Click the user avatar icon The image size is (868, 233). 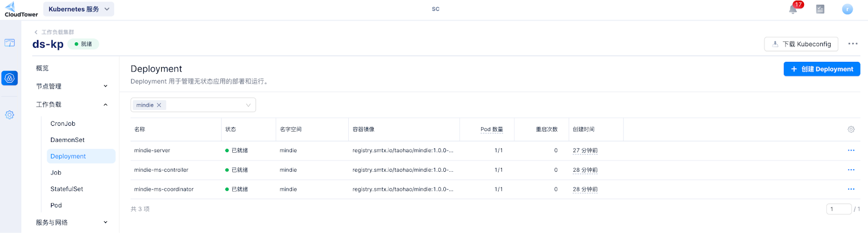[x=847, y=9]
